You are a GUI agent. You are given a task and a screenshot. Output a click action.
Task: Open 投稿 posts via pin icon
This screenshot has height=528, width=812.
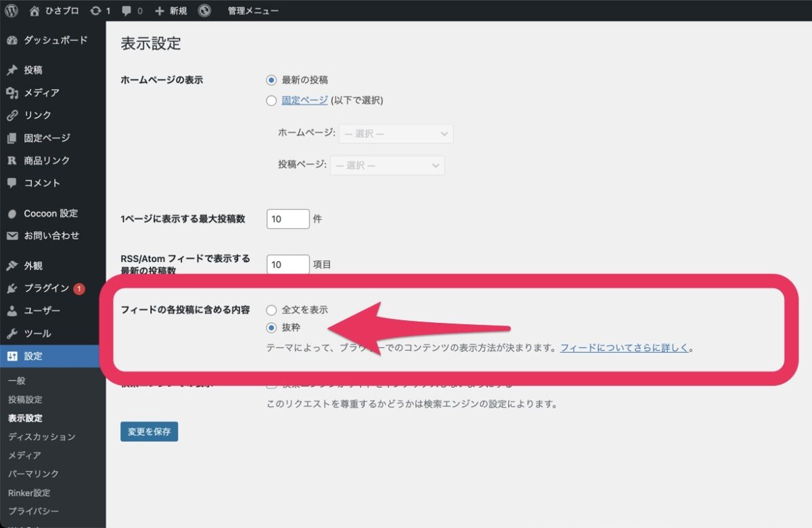click(x=12, y=70)
